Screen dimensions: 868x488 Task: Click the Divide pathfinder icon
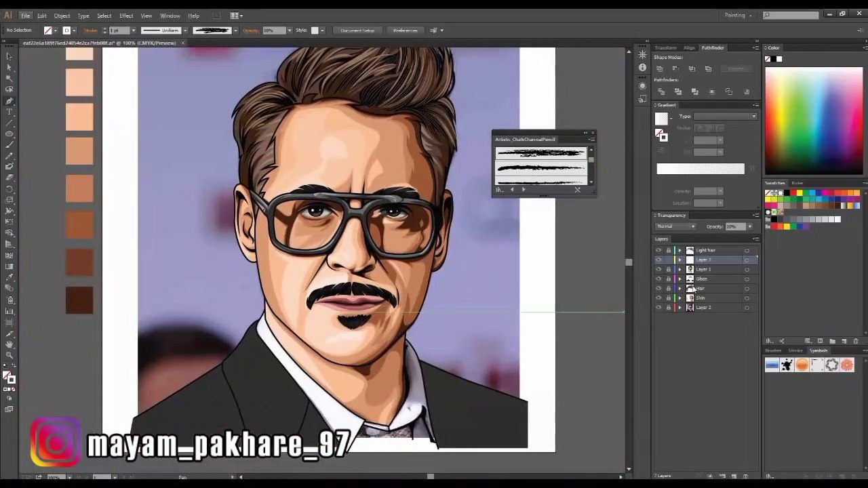[x=661, y=91]
